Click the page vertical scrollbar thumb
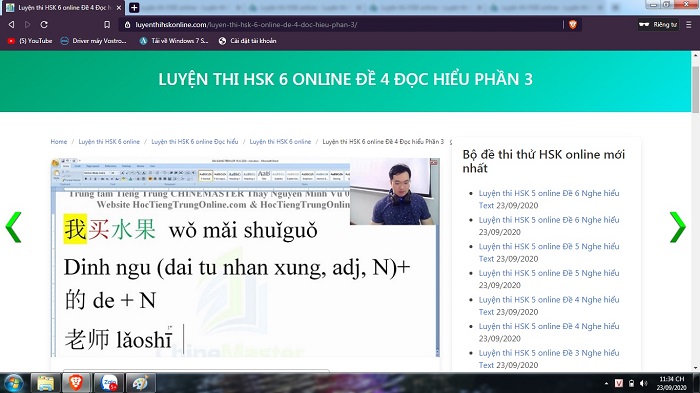The height and width of the screenshot is (393, 700). (x=695, y=89)
